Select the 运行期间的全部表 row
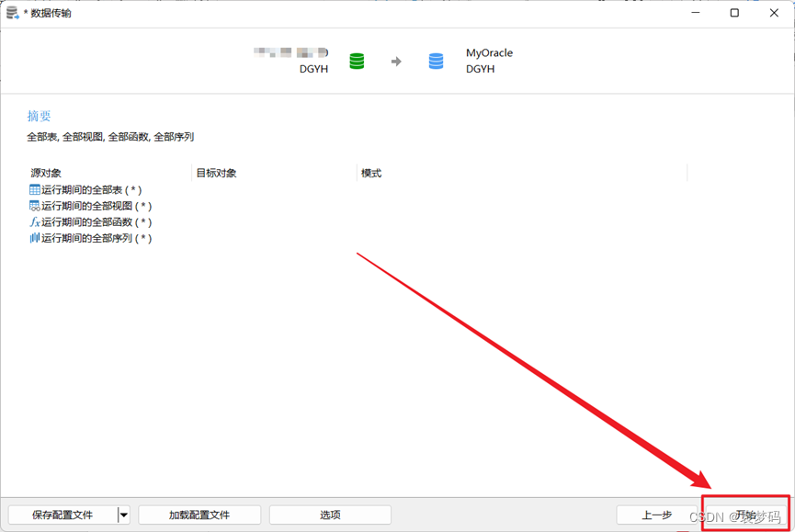 pyautogui.click(x=87, y=189)
